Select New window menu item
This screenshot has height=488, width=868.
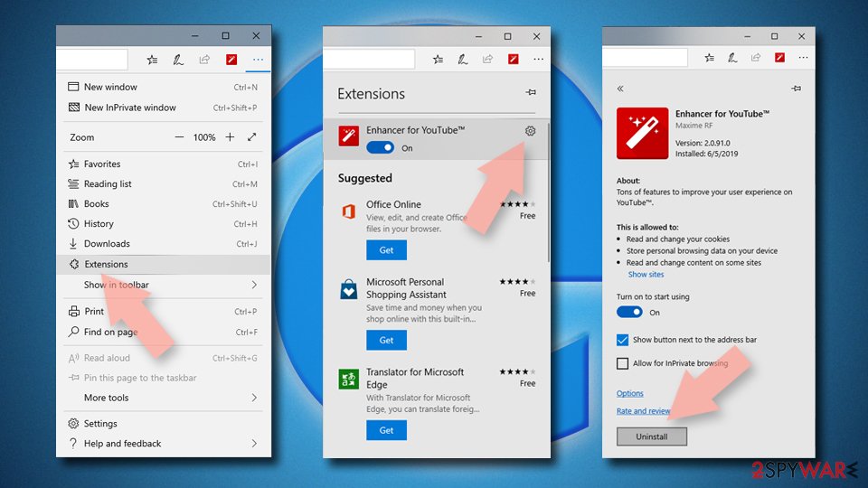164,87
